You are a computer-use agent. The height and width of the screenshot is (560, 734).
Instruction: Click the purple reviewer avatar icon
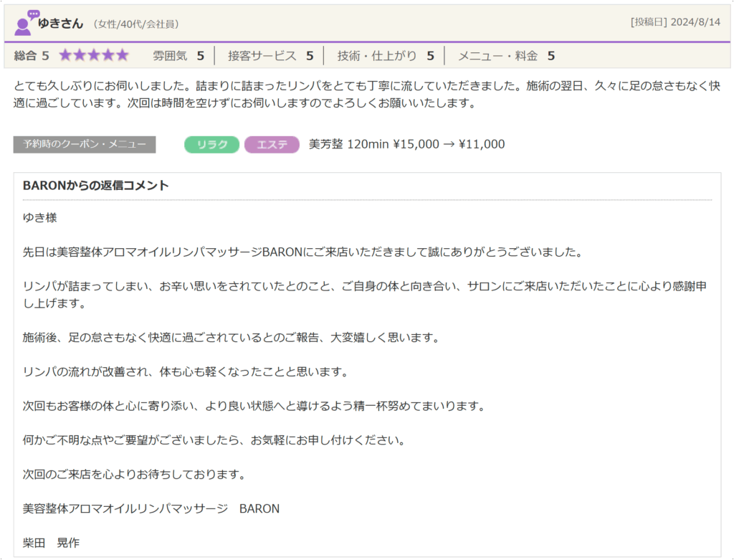coord(27,23)
